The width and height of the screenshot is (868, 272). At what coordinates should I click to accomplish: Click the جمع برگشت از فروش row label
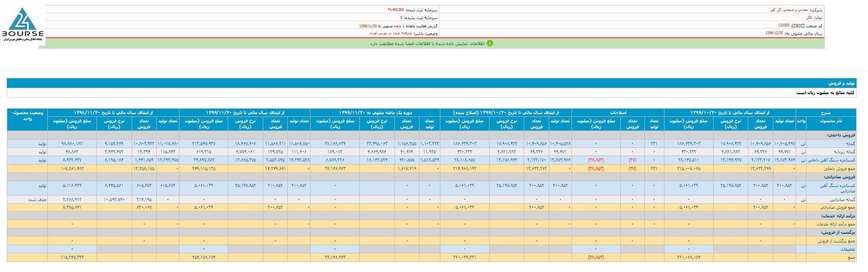836,241
